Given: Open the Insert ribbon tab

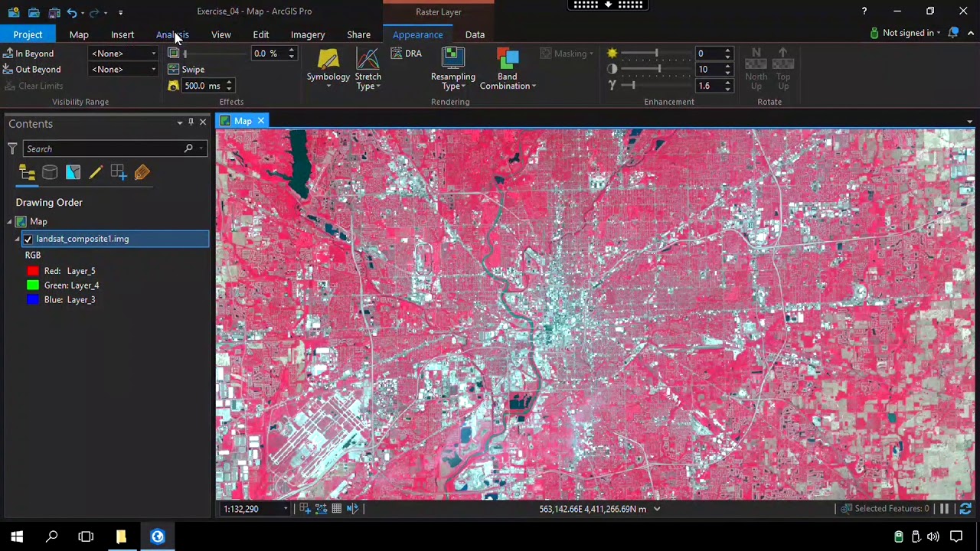Looking at the screenshot, I should click(x=122, y=34).
